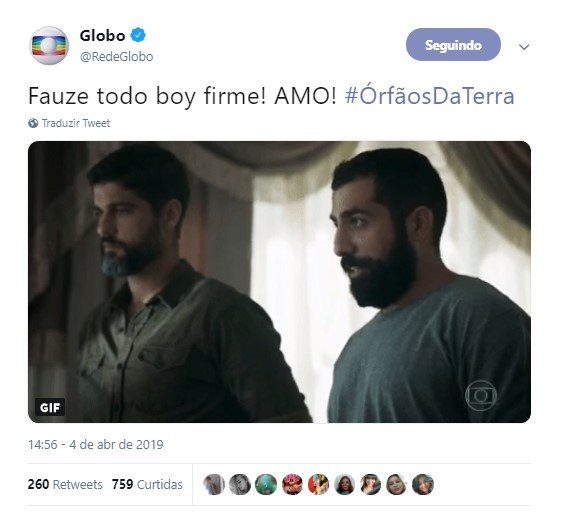This screenshot has height=513, width=561.
Task: Play the GIF with two bearded men
Action: (279, 282)
